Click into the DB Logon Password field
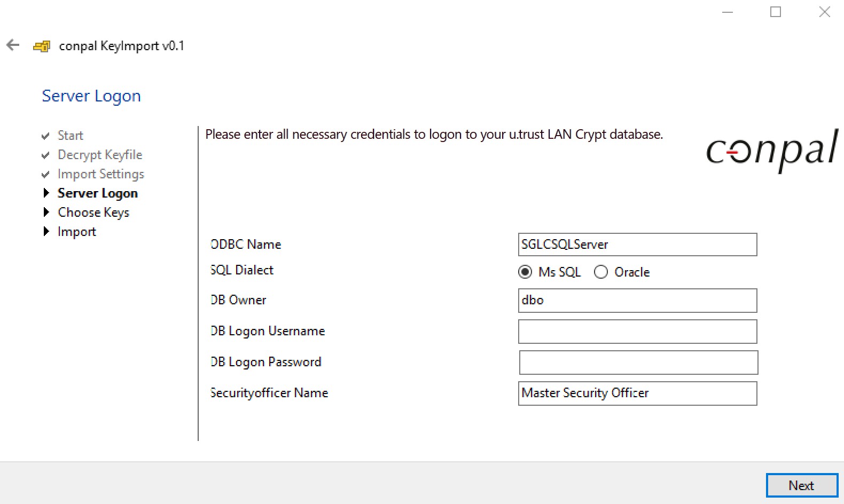Viewport: 844px width, 504px height. click(638, 363)
